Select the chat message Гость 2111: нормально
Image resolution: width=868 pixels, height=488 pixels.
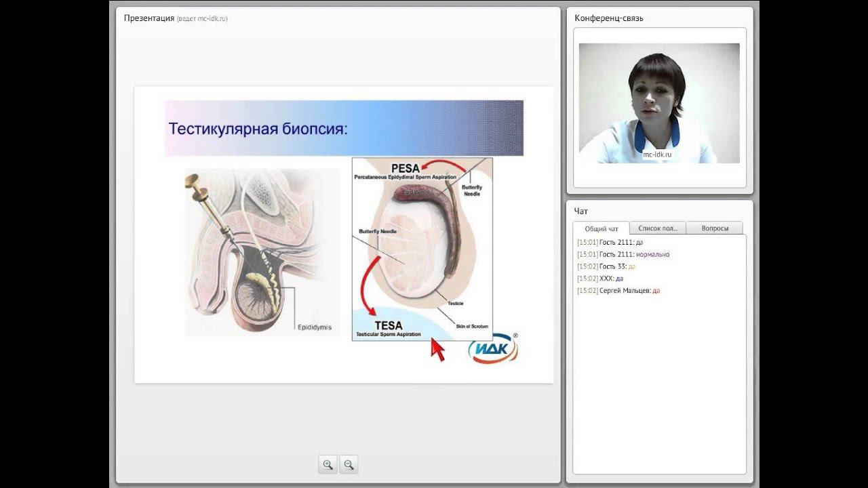623,254
